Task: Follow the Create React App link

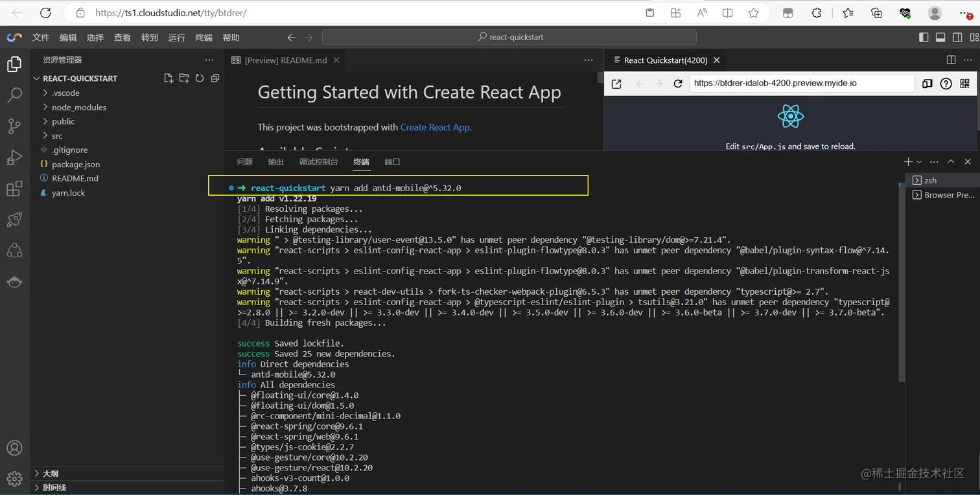Action: 435,127
